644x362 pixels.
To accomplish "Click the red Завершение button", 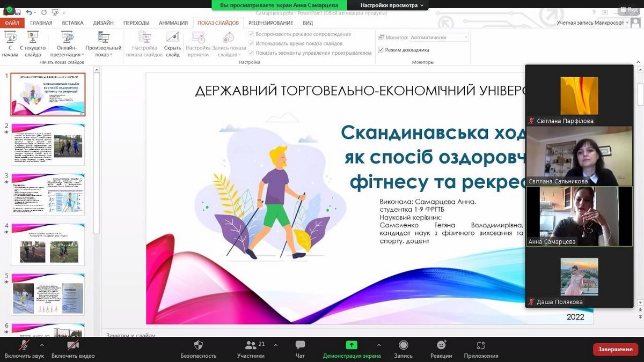I will pos(615,349).
